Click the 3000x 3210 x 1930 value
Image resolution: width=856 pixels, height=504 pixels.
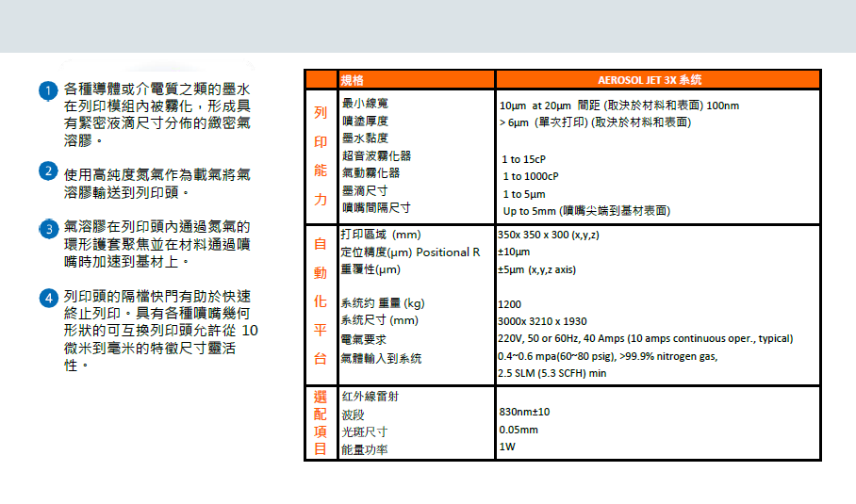point(542,321)
